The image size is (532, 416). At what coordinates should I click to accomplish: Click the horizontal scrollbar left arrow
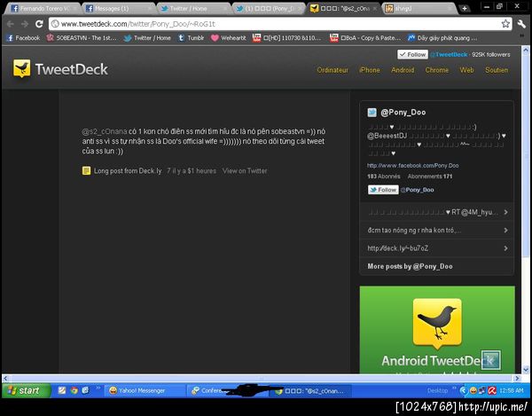[5, 378]
